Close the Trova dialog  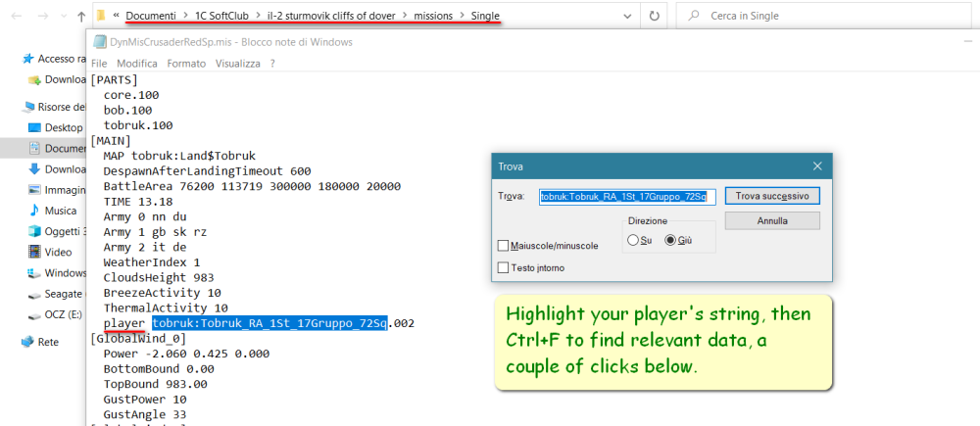(817, 166)
